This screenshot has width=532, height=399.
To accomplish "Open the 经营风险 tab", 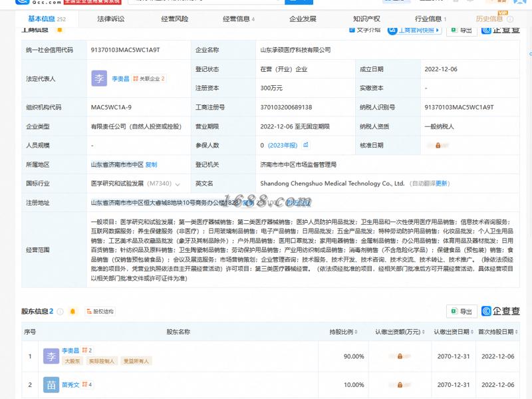I will coord(175,19).
